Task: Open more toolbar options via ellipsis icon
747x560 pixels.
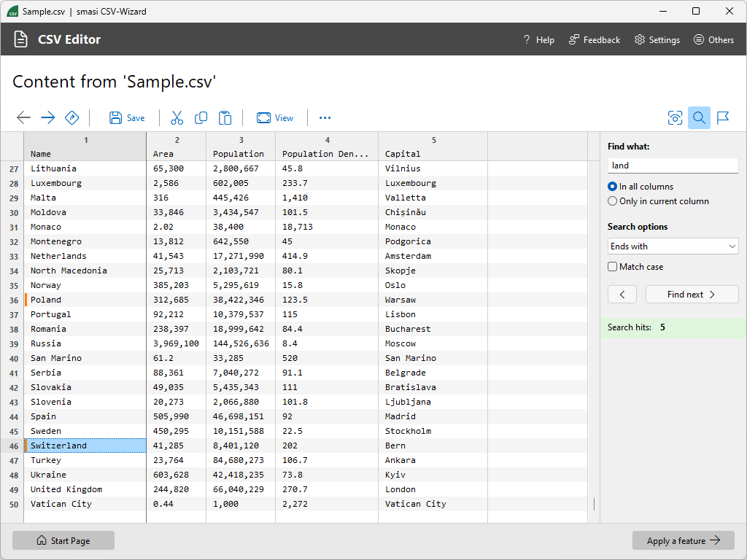Action: point(325,117)
